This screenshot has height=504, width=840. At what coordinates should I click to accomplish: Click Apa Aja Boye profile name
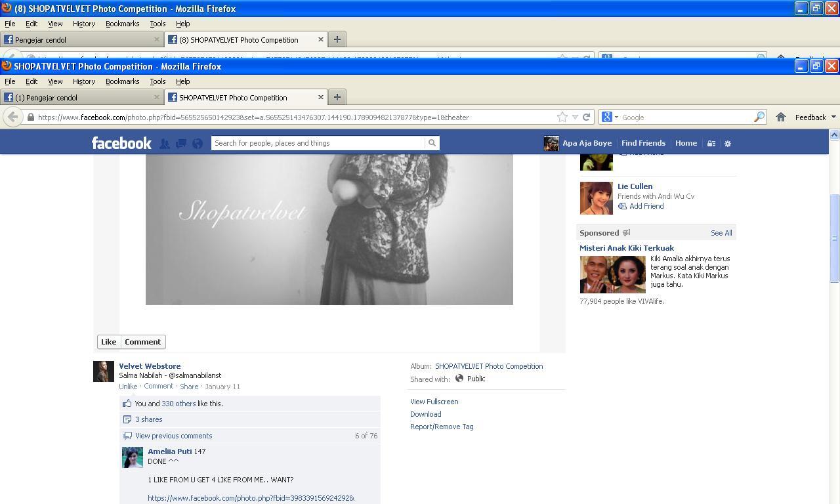pyautogui.click(x=587, y=143)
